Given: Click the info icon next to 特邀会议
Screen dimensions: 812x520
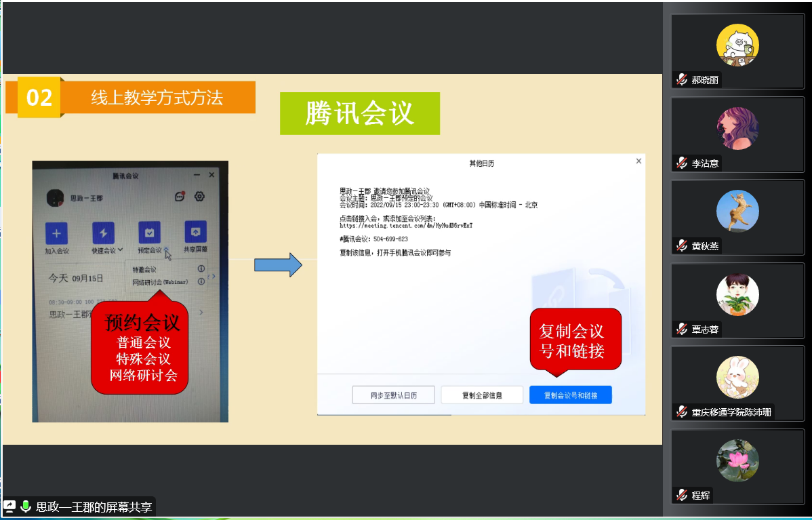Looking at the screenshot, I should point(201,268).
